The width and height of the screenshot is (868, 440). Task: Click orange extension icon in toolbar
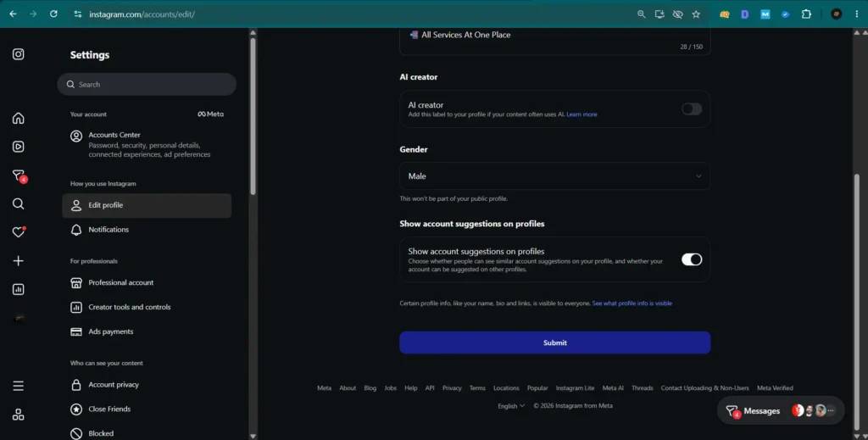[x=725, y=14]
